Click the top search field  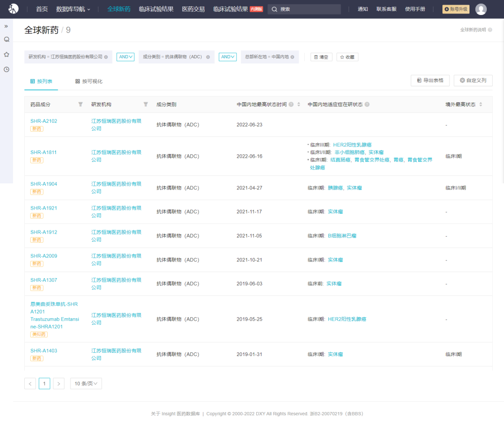(x=304, y=9)
